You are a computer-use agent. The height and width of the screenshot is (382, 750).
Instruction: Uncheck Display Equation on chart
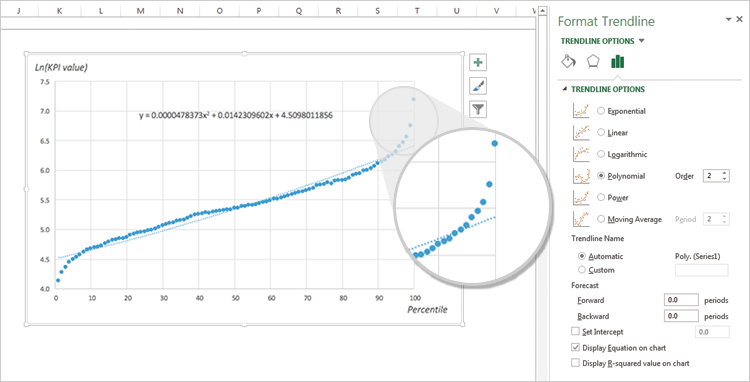(575, 347)
